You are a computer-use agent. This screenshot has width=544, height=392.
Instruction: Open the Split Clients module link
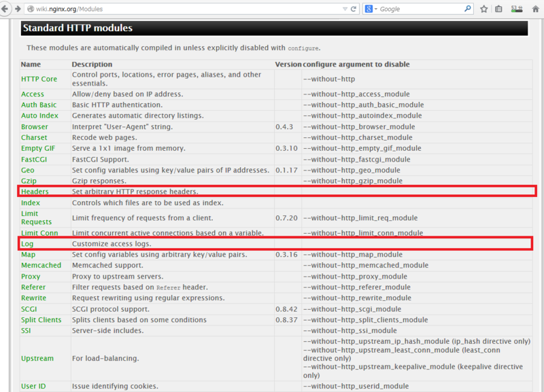41,320
